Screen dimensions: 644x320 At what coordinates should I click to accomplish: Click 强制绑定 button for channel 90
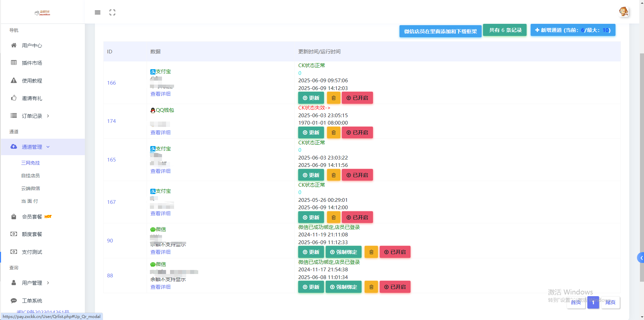click(x=343, y=252)
